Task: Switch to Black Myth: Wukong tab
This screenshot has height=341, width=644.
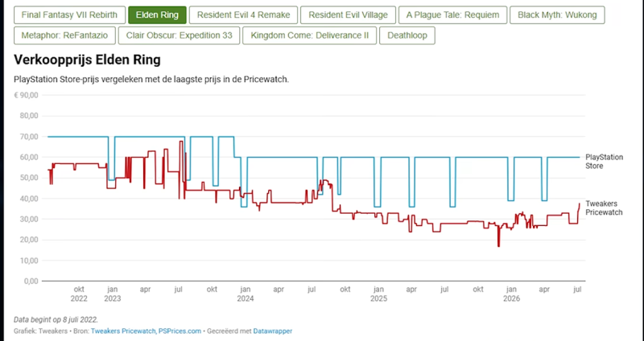Action: click(557, 15)
